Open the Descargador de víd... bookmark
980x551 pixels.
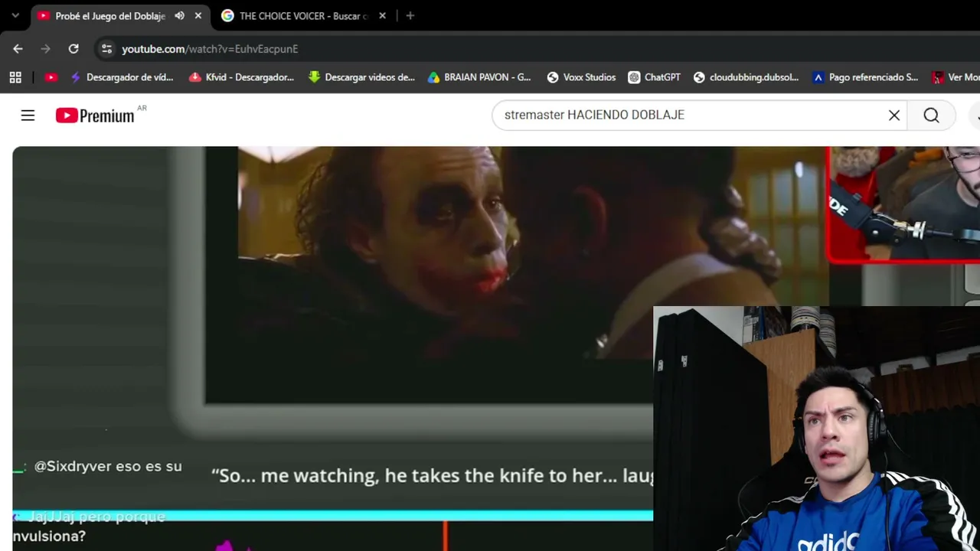pyautogui.click(x=122, y=77)
